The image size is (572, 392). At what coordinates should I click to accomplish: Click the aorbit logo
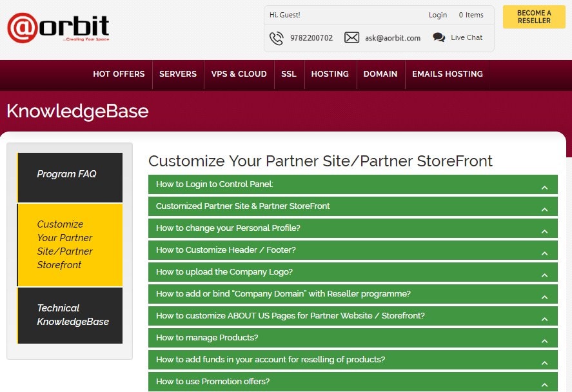point(58,28)
